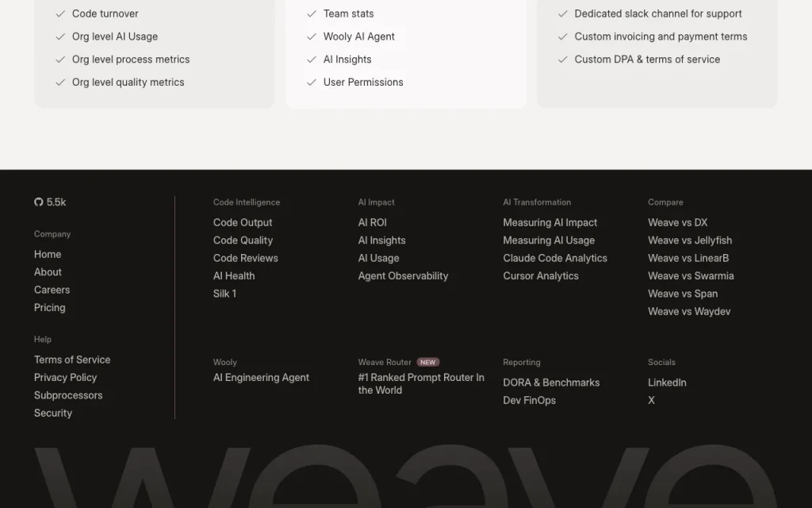
Task: Click the 'Code Intelligence' column heading
Action: coord(247,202)
